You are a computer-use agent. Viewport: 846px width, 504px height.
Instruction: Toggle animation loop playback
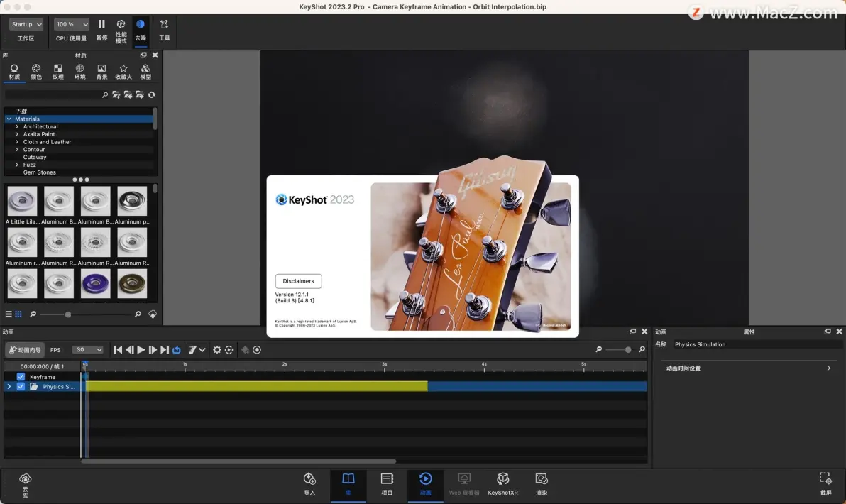[177, 350]
